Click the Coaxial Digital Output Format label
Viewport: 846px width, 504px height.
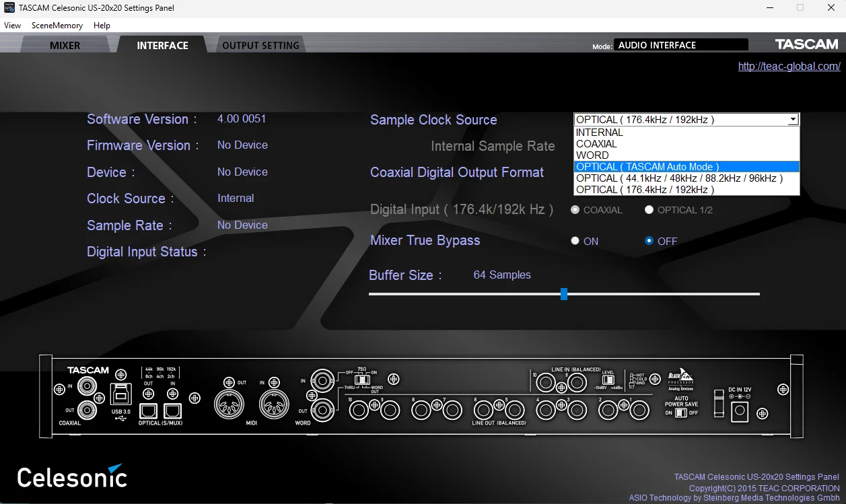[x=457, y=172]
